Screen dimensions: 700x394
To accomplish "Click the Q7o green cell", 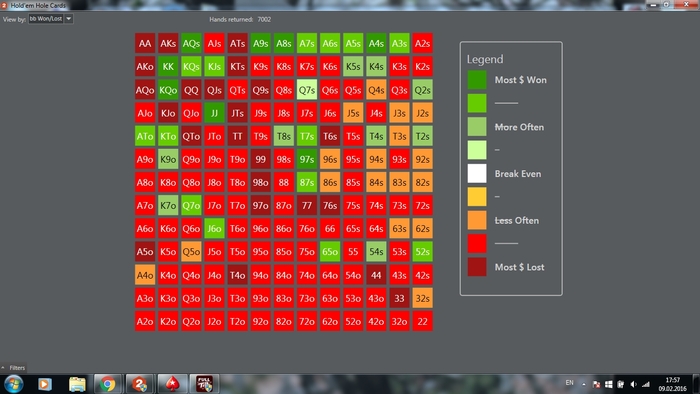I will tap(191, 205).
